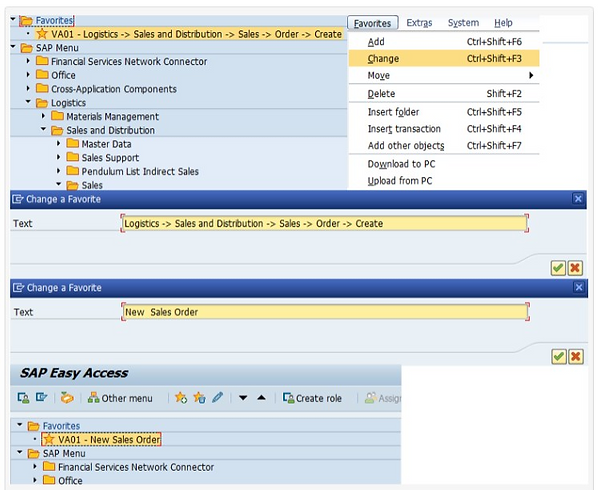Screen dimensions: 600x490
Task: Collapse the bottom SAP Menu node
Action: point(20,453)
